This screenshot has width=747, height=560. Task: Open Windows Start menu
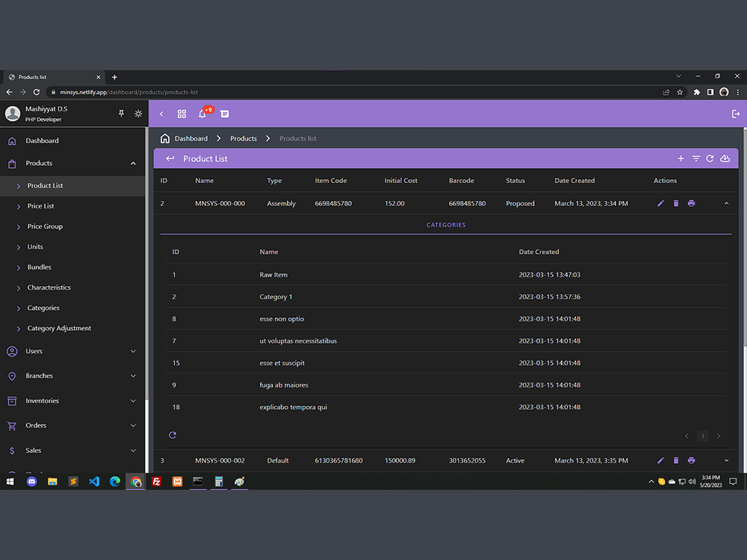pos(10,482)
